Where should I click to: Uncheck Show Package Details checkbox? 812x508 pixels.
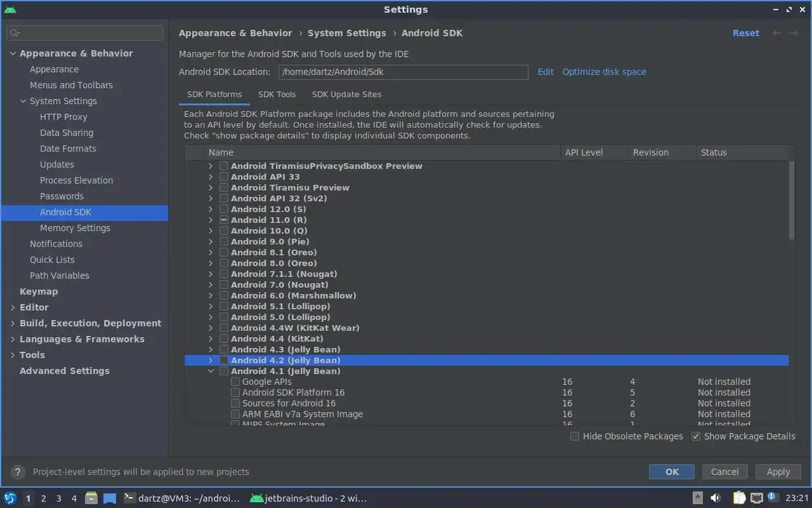point(696,436)
